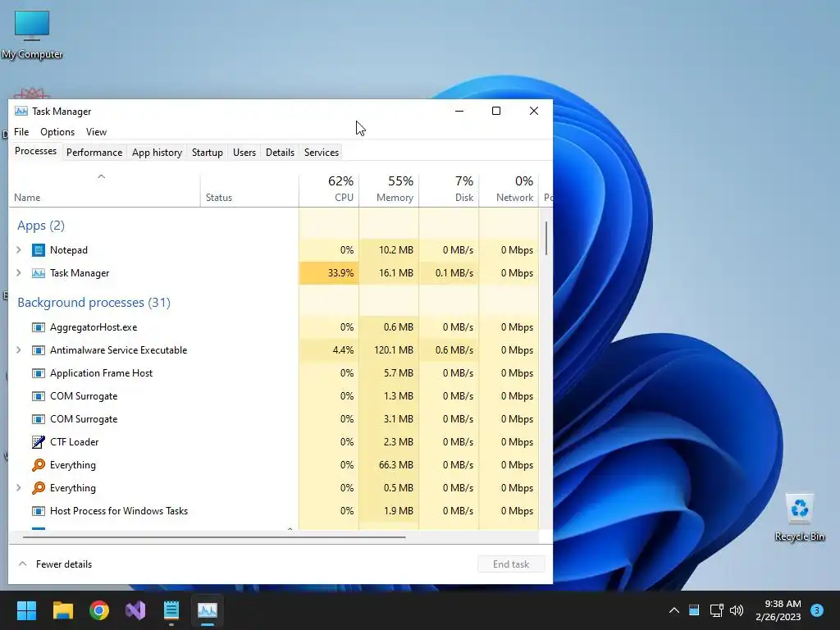Switch to the App history tab
The width and height of the screenshot is (840, 630).
(157, 153)
